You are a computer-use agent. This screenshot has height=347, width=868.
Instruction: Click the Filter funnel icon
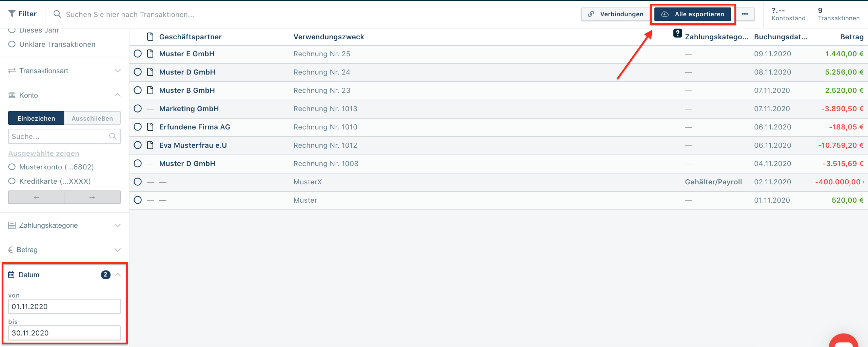point(12,14)
